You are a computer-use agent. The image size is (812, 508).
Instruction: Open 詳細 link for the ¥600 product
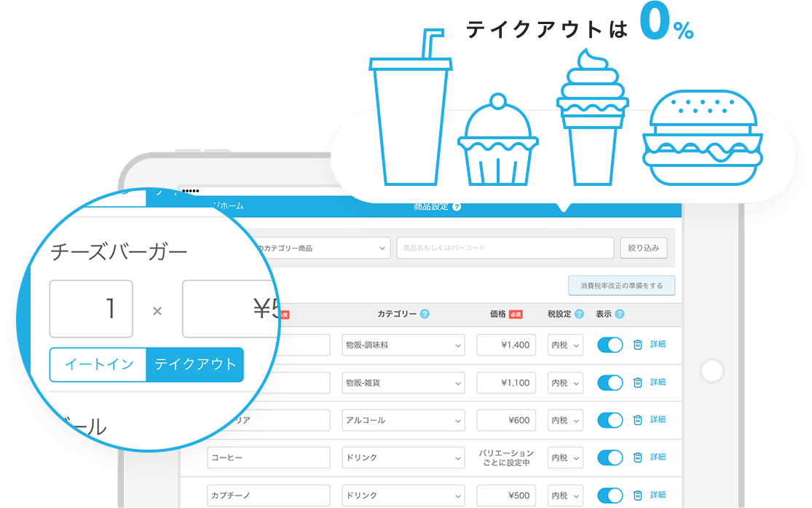(x=658, y=420)
